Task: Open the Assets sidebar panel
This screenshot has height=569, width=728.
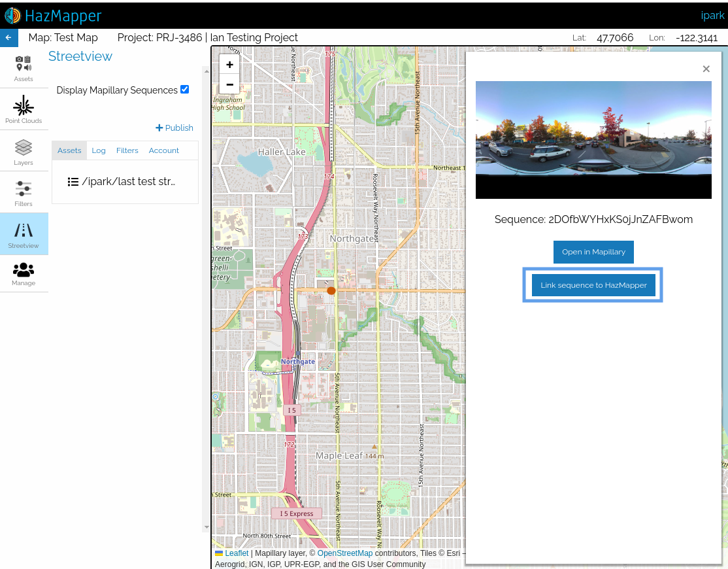Action: tap(24, 68)
